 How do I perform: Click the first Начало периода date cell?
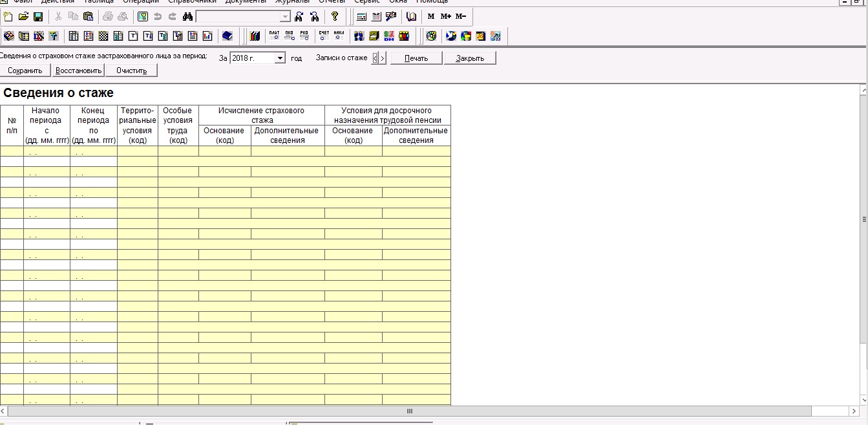click(x=47, y=151)
